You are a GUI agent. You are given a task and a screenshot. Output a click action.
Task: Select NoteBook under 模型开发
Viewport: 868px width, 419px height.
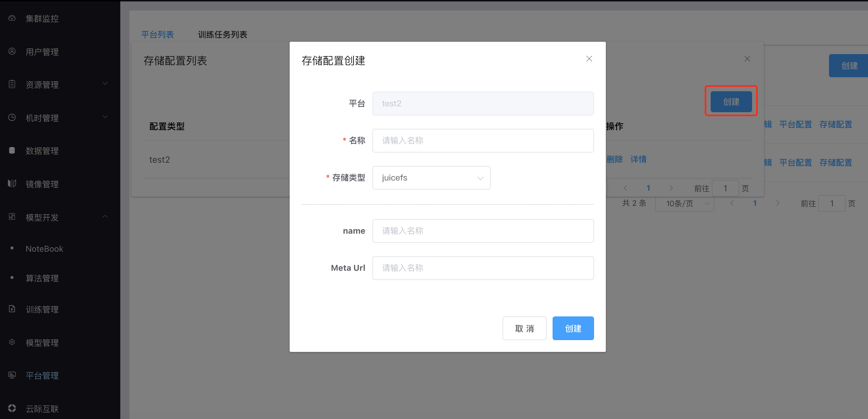pyautogui.click(x=44, y=248)
